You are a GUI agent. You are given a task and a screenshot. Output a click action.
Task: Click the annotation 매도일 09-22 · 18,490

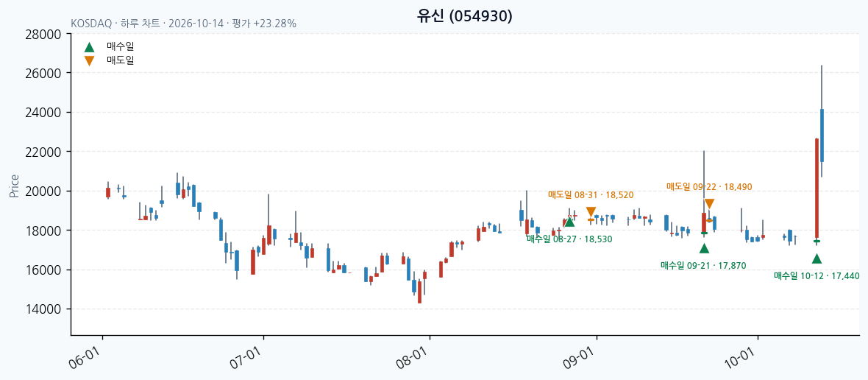tap(709, 186)
